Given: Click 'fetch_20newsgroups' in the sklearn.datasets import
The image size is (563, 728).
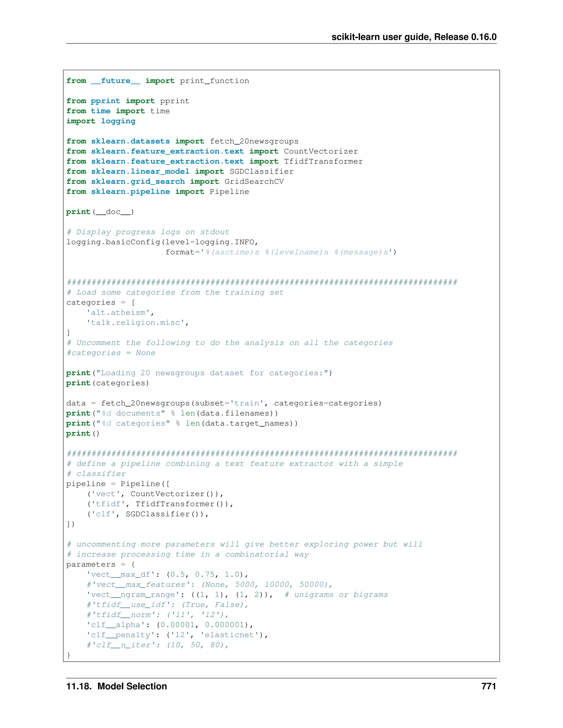Looking at the screenshot, I should [254, 141].
